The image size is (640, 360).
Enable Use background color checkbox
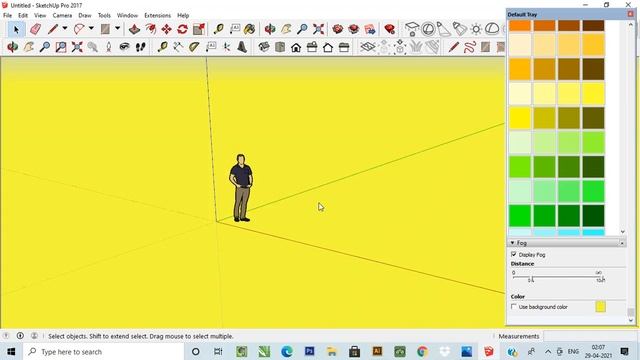click(514, 307)
